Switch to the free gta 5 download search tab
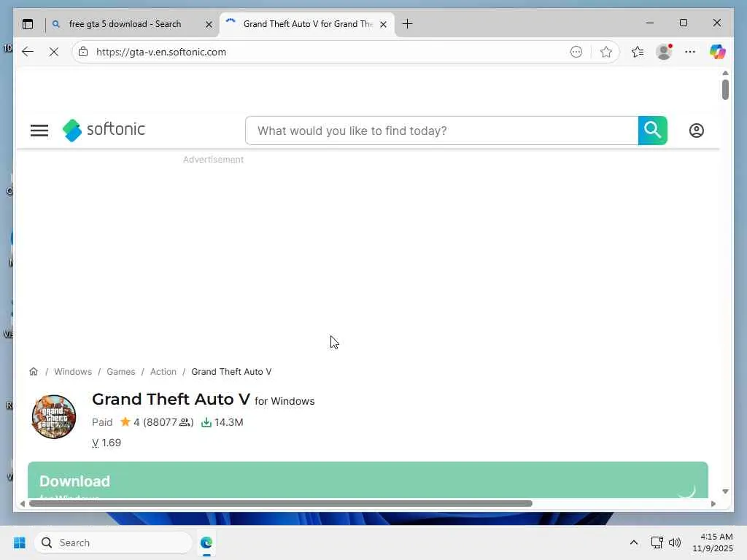The width and height of the screenshot is (747, 560). click(x=125, y=24)
